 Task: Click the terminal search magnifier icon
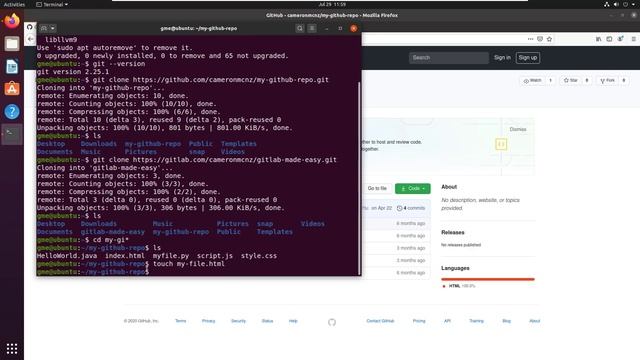(x=300, y=28)
